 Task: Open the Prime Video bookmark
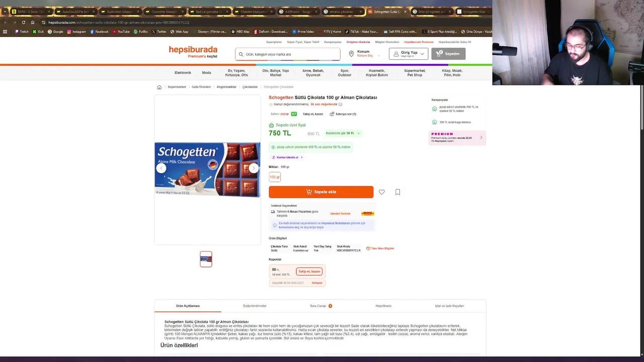coord(303,32)
